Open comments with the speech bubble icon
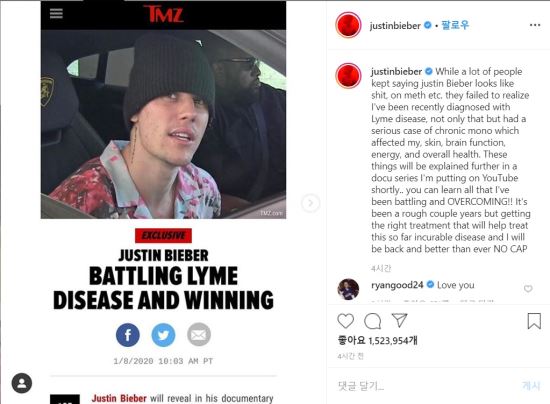 [373, 321]
